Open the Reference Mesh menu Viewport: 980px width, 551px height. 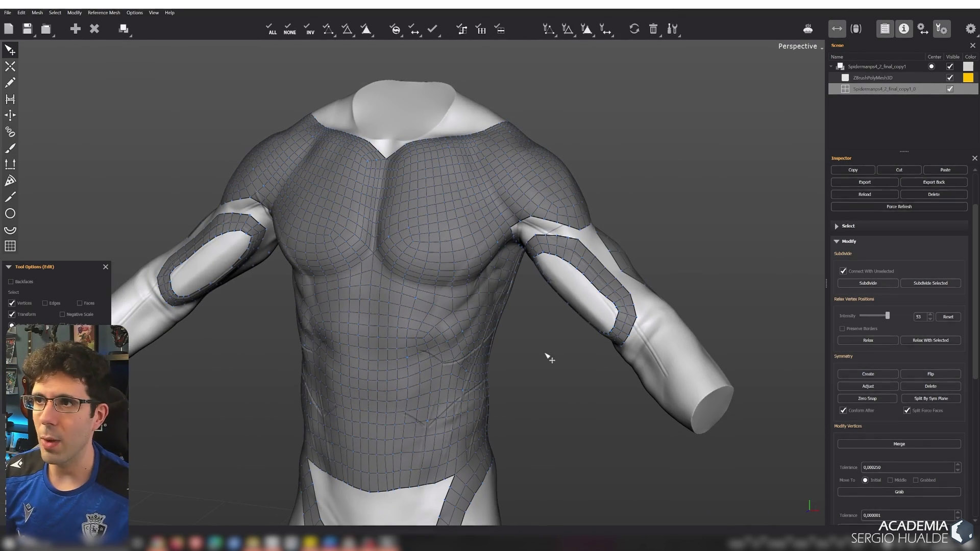click(104, 13)
